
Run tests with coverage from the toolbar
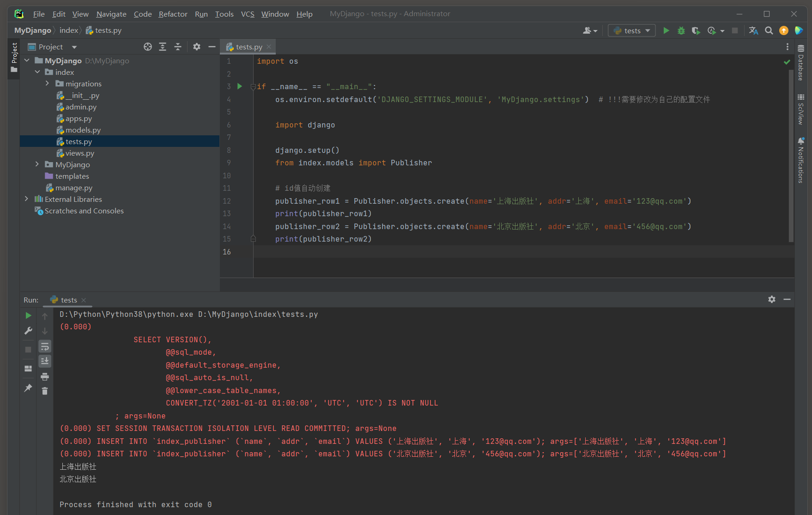pyautogui.click(x=696, y=30)
